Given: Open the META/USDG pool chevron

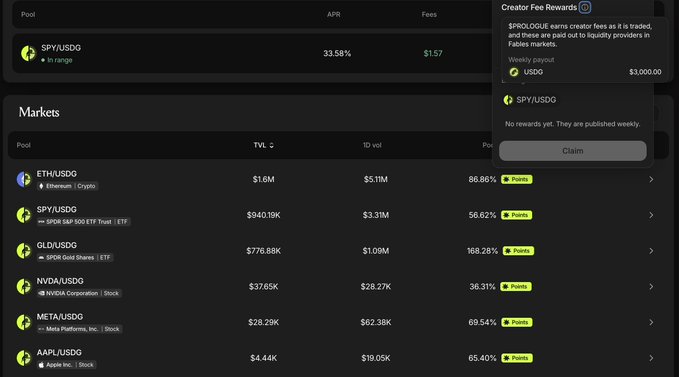Looking at the screenshot, I should 651,322.
